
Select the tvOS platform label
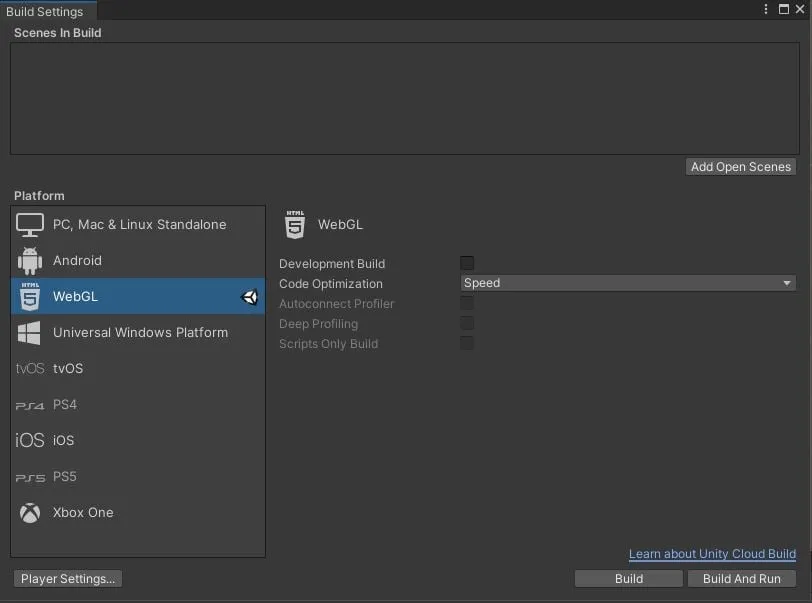pos(68,368)
